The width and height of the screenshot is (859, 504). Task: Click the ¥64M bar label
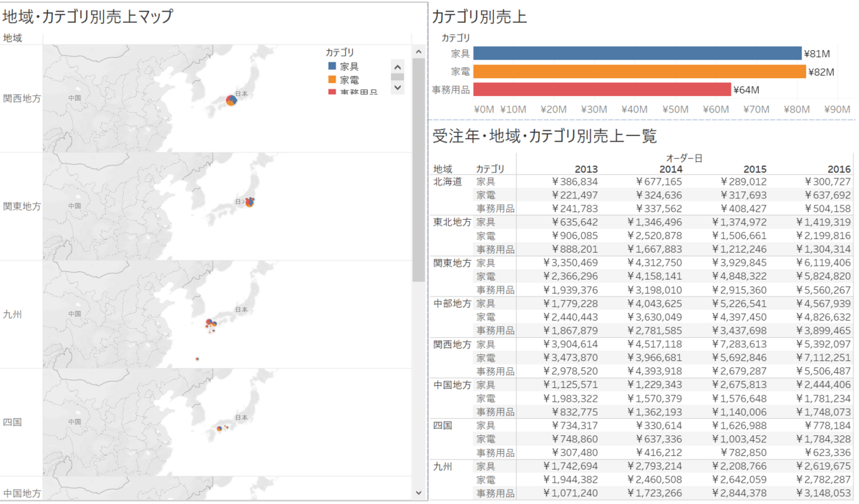(x=746, y=90)
